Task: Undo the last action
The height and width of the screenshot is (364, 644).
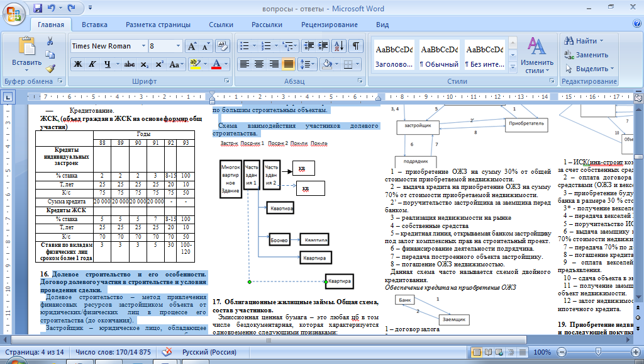Action: 52,8
